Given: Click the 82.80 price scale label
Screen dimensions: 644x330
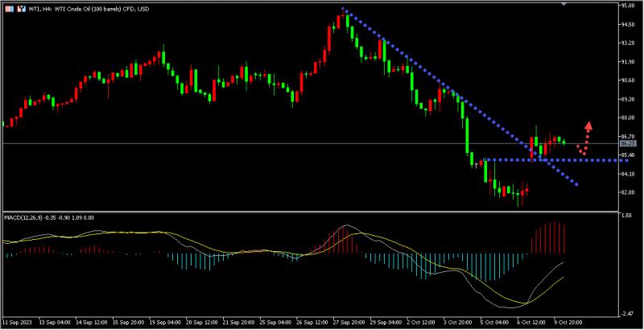Looking at the screenshot, I should (x=628, y=192).
